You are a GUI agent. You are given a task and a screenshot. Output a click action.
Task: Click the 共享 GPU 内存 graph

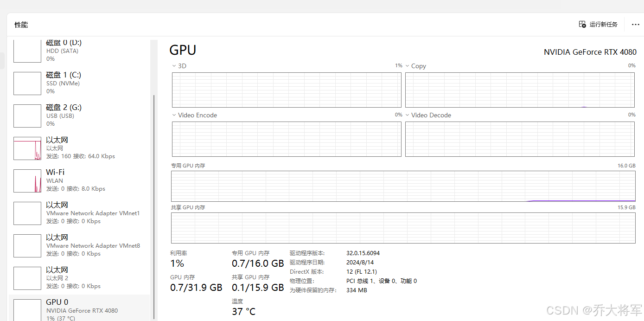click(x=403, y=228)
